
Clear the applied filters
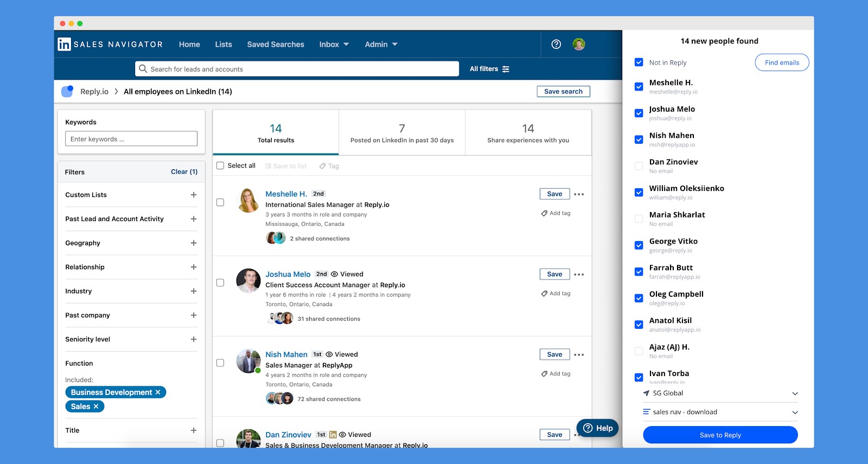pos(184,171)
